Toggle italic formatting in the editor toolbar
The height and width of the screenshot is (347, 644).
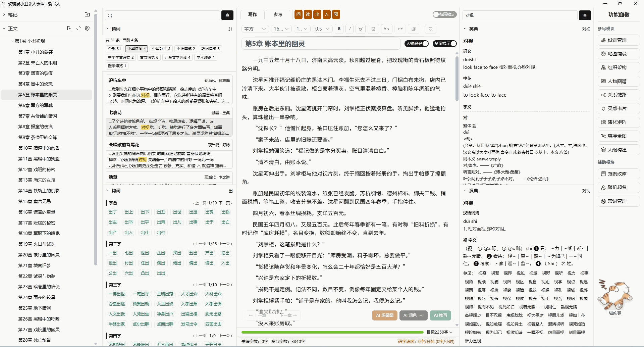pos(350,29)
